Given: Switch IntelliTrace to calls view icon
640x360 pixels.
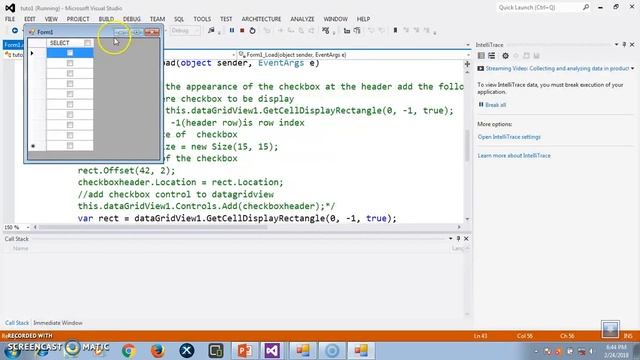Looking at the screenshot, I should 491,56.
